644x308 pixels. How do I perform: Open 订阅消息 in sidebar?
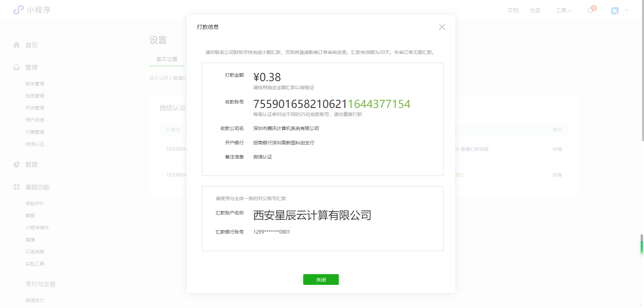coord(35,252)
